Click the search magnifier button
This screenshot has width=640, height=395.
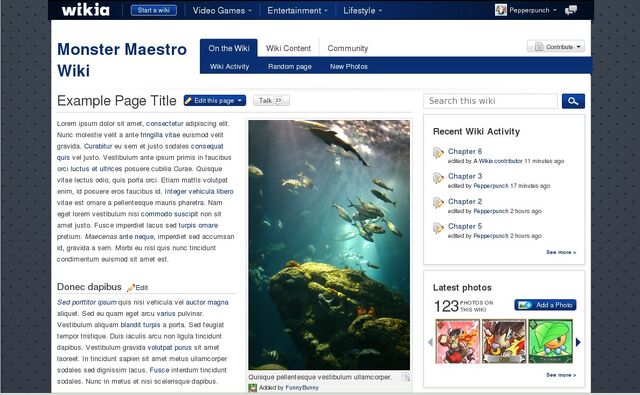pos(573,101)
